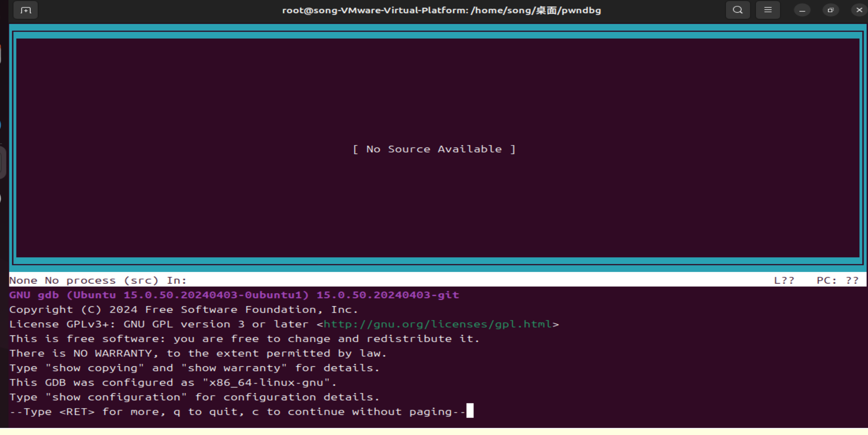Open the terminal search icon
The height and width of the screenshot is (435, 868).
(x=738, y=10)
